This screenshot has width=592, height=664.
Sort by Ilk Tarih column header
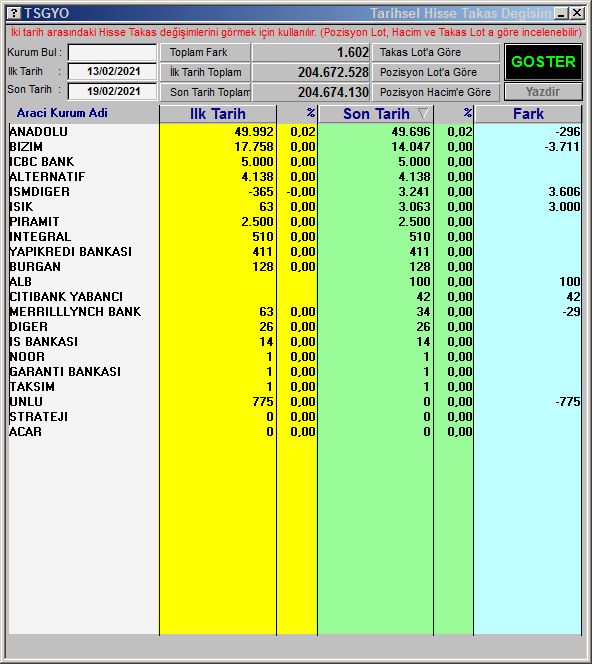tap(218, 114)
